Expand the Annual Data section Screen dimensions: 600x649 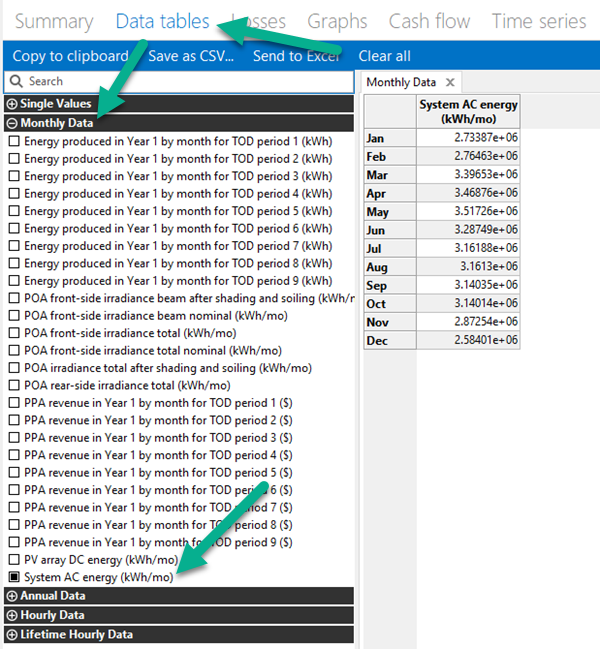click(13, 596)
